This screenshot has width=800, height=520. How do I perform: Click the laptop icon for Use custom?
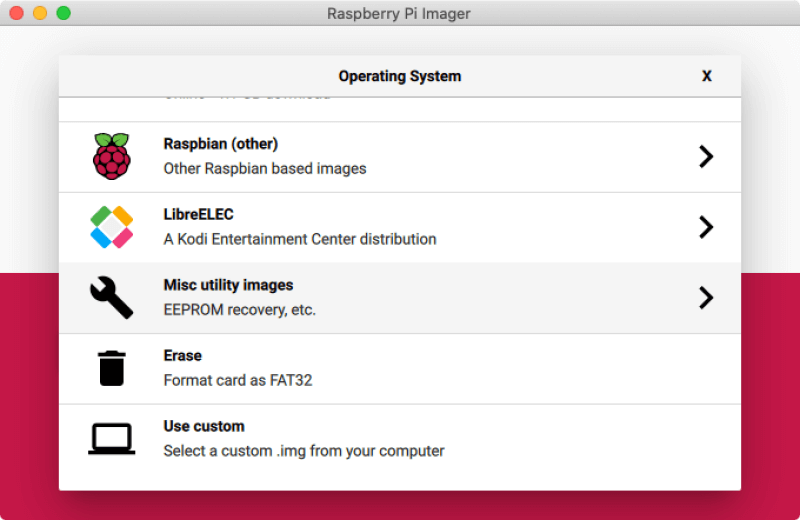(x=112, y=439)
